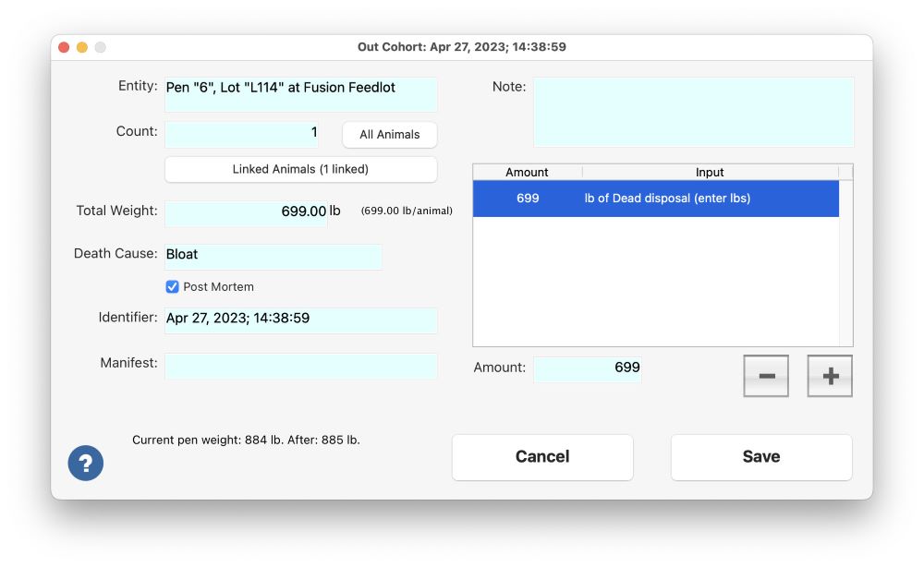Open the help question mark icon
Screen dimensions: 924x567
(85, 463)
